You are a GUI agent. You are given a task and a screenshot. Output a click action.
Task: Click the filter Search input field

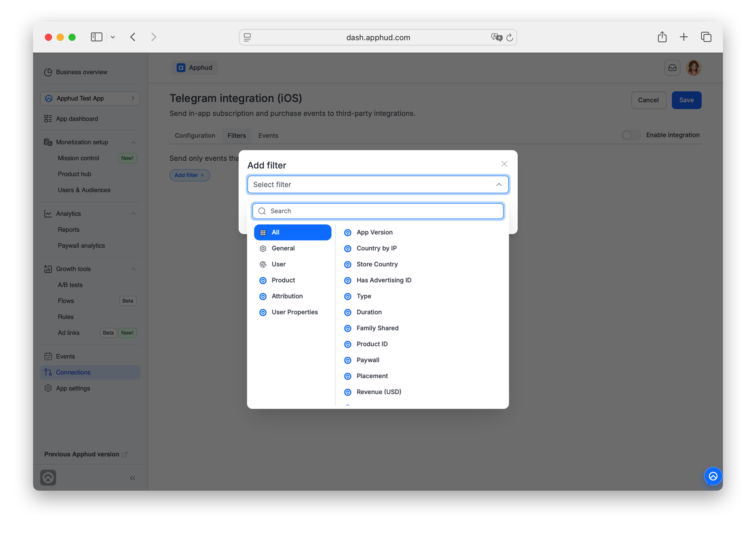tap(378, 211)
